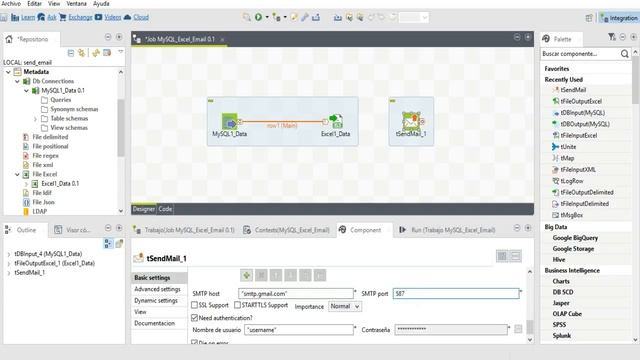The width and height of the screenshot is (640, 360).
Task: Switch to the Visor có... tab
Action: point(73,230)
